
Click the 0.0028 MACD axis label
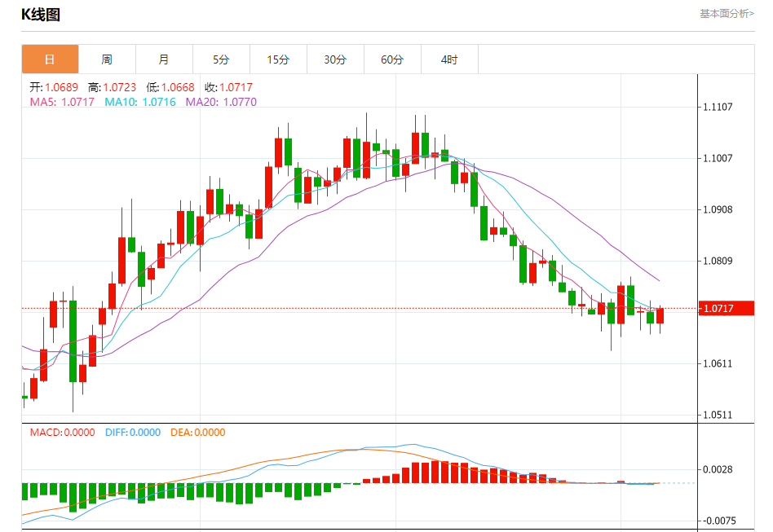tap(718, 469)
